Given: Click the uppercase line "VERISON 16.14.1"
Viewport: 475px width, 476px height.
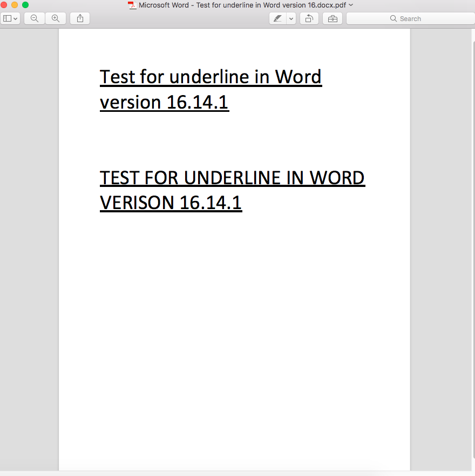Looking at the screenshot, I should pos(171,203).
